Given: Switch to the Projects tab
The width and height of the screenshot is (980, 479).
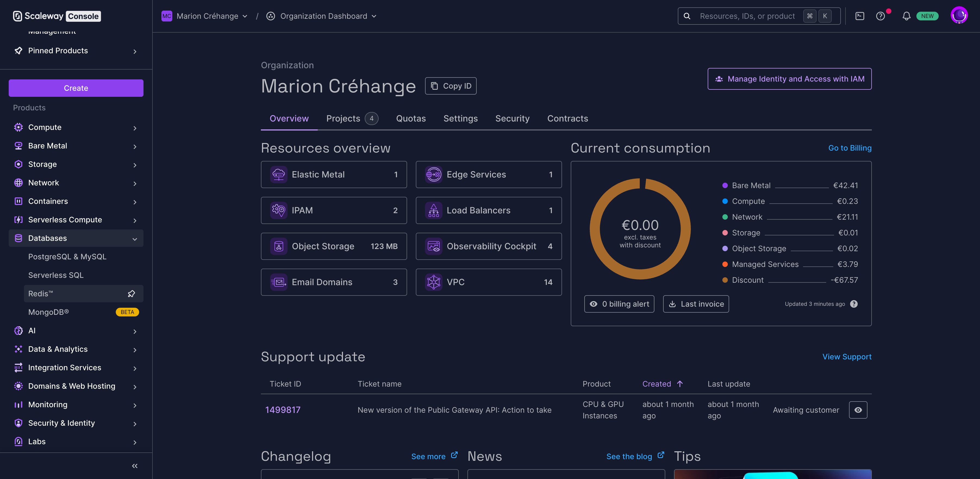Looking at the screenshot, I should tap(352, 118).
